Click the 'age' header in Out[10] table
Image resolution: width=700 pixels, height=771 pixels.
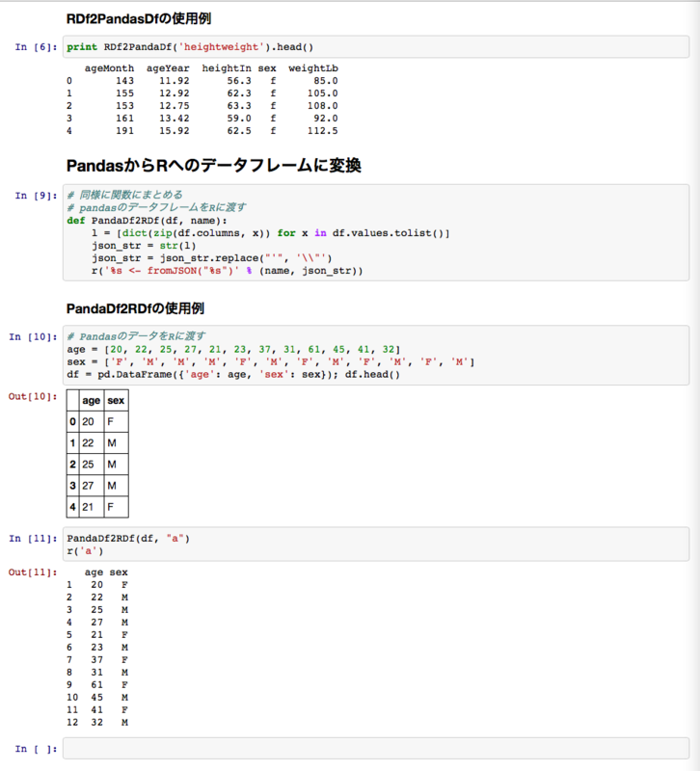click(x=92, y=401)
